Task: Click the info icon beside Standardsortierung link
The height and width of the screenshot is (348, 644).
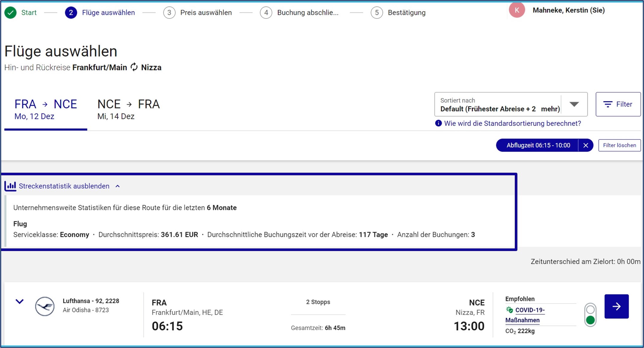Action: [x=438, y=123]
